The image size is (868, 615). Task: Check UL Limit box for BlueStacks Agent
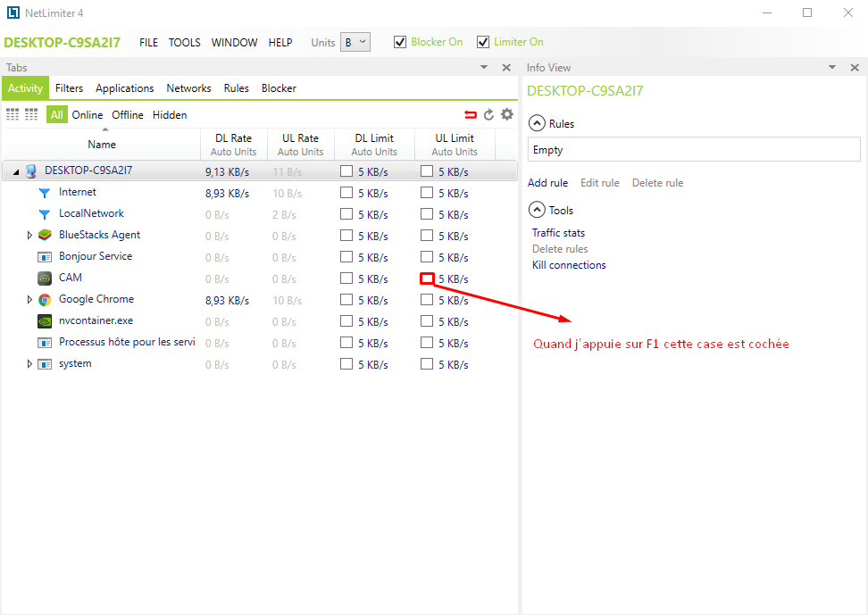427,236
